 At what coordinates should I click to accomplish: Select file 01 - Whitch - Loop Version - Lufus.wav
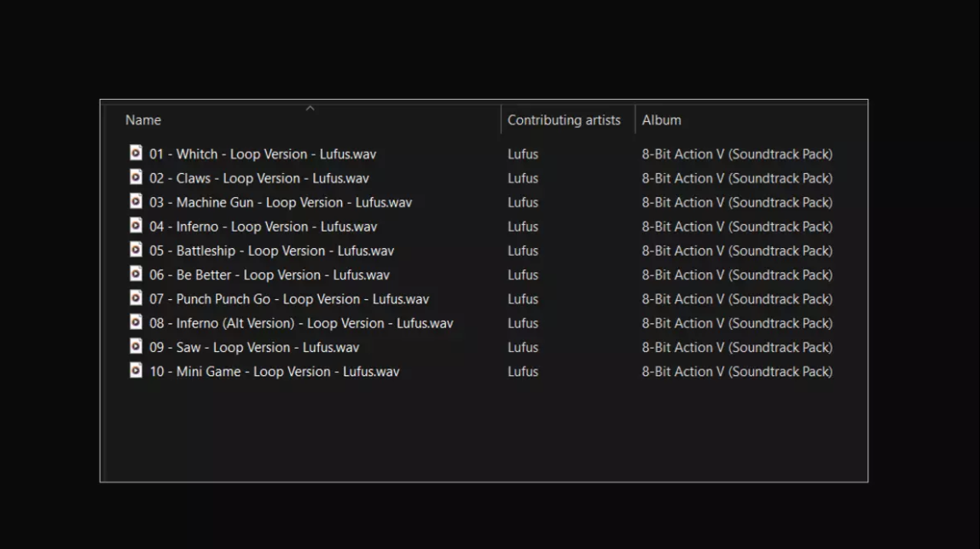(x=263, y=154)
